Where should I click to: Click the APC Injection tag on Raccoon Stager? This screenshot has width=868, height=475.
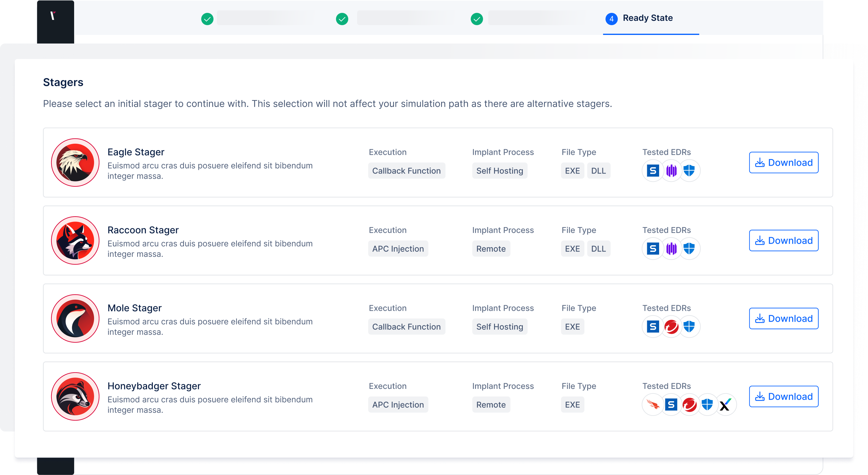398,249
